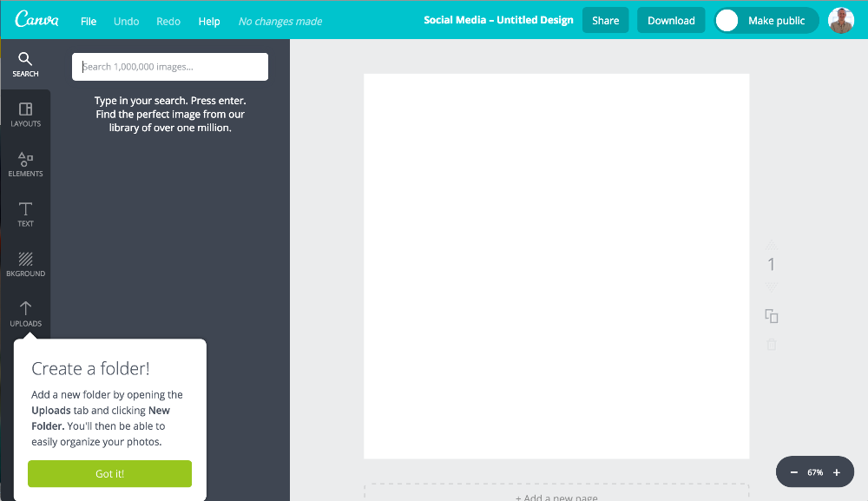Viewport: 868px width, 501px height.
Task: Open the Uploads panel
Action: tap(25, 314)
